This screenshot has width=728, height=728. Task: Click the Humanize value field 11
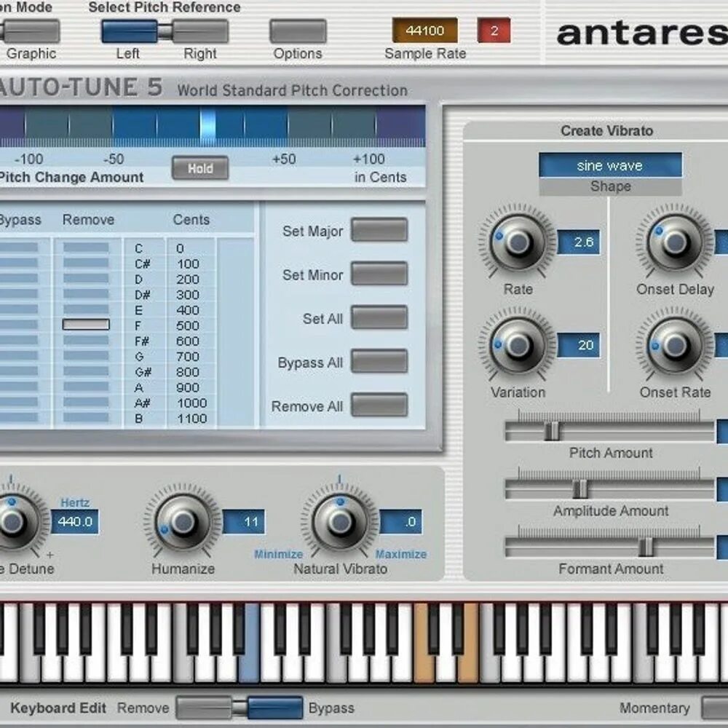coord(244,521)
